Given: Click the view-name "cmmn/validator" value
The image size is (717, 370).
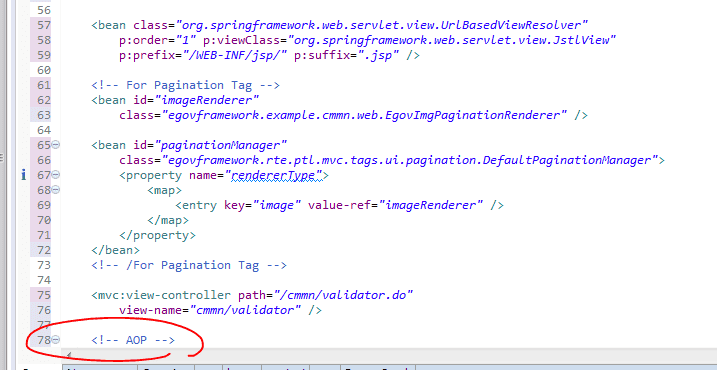Looking at the screenshot, I should coord(245,310).
